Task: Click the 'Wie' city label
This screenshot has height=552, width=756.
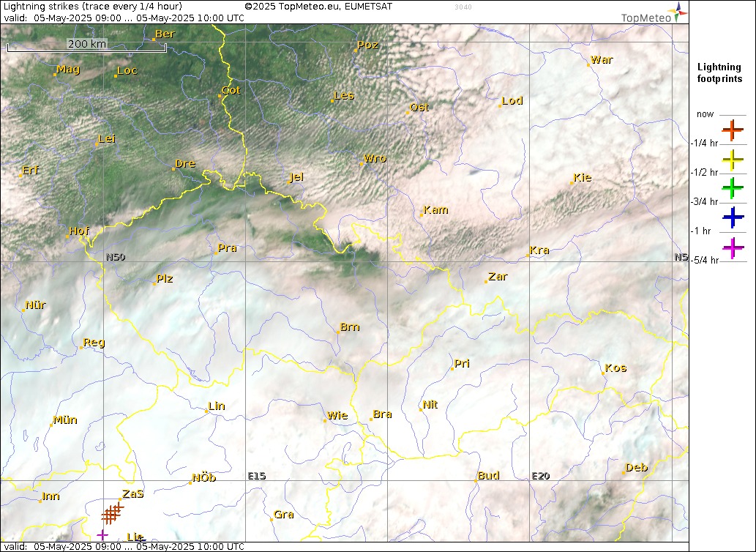Action: (x=337, y=415)
